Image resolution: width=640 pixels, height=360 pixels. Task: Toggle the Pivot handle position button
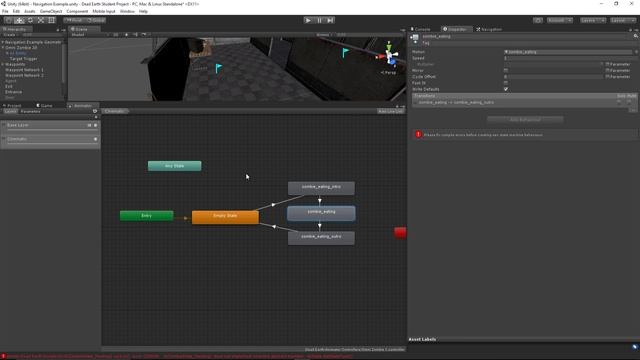[74, 20]
